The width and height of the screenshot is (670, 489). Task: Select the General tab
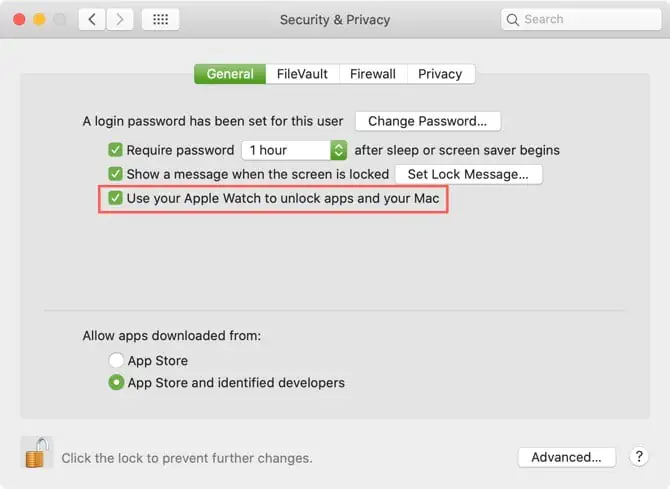230,74
